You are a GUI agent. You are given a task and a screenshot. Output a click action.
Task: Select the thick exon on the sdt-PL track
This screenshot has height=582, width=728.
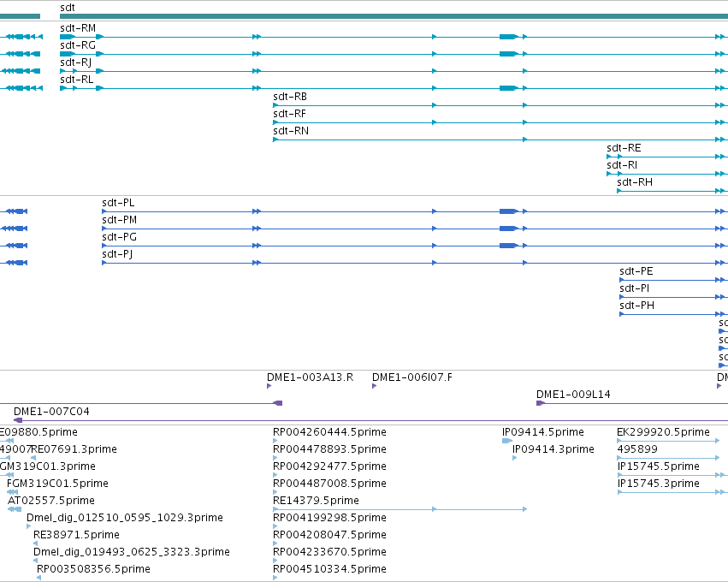coord(508,211)
